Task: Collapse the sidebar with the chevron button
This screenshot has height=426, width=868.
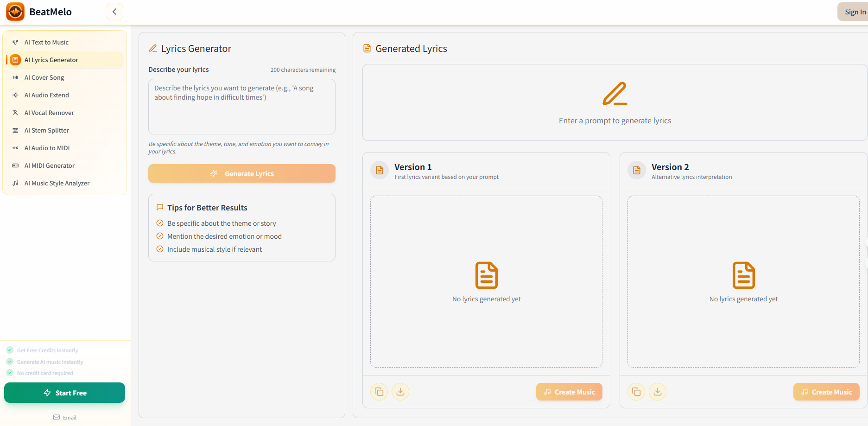Action: (114, 12)
